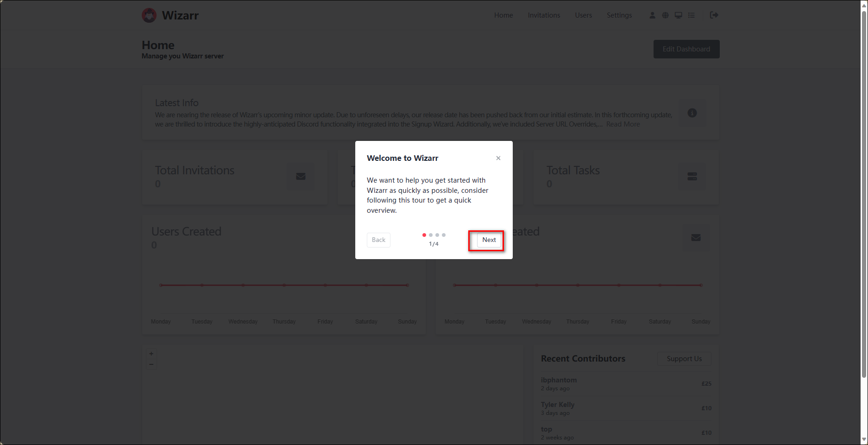The width and height of the screenshot is (868, 445).
Task: Open the language globe icon
Action: (665, 15)
